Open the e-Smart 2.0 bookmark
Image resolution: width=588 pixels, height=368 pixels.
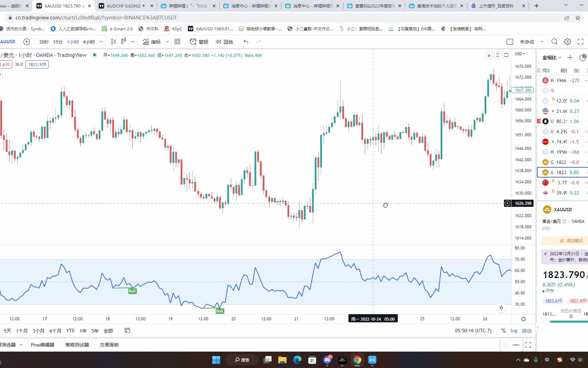(117, 29)
